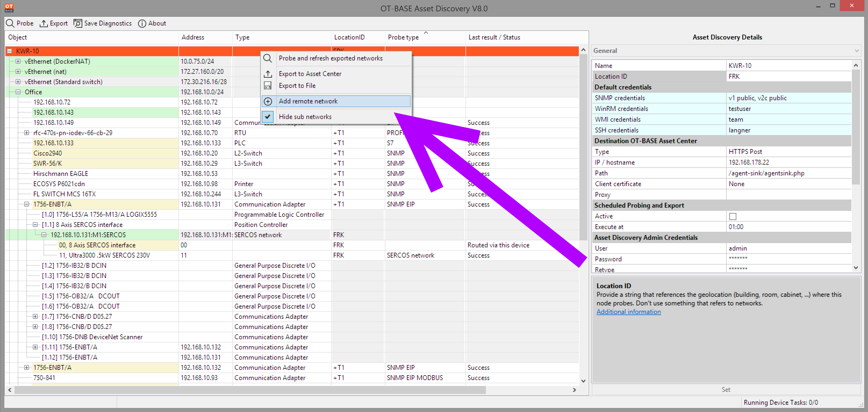Sort by the Object column header
868x412 pixels.
pyautogui.click(x=92, y=37)
